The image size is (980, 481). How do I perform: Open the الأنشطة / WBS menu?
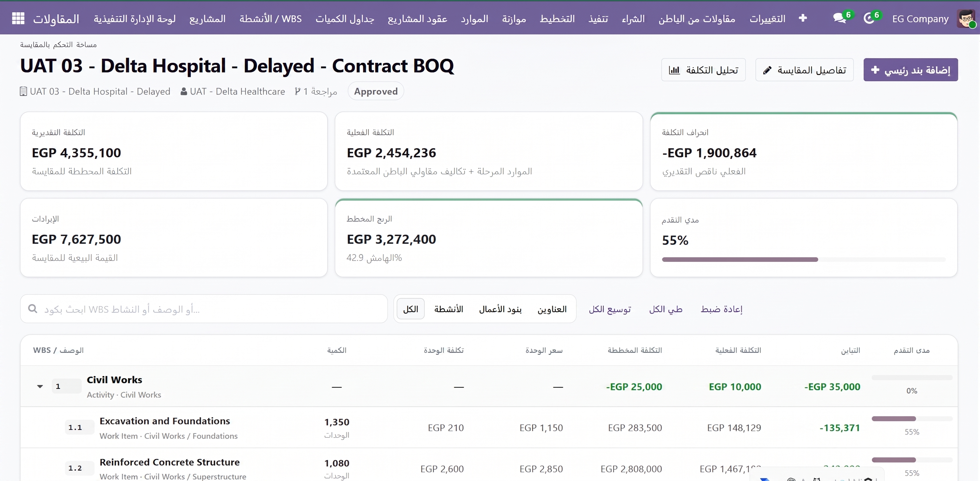pyautogui.click(x=270, y=19)
